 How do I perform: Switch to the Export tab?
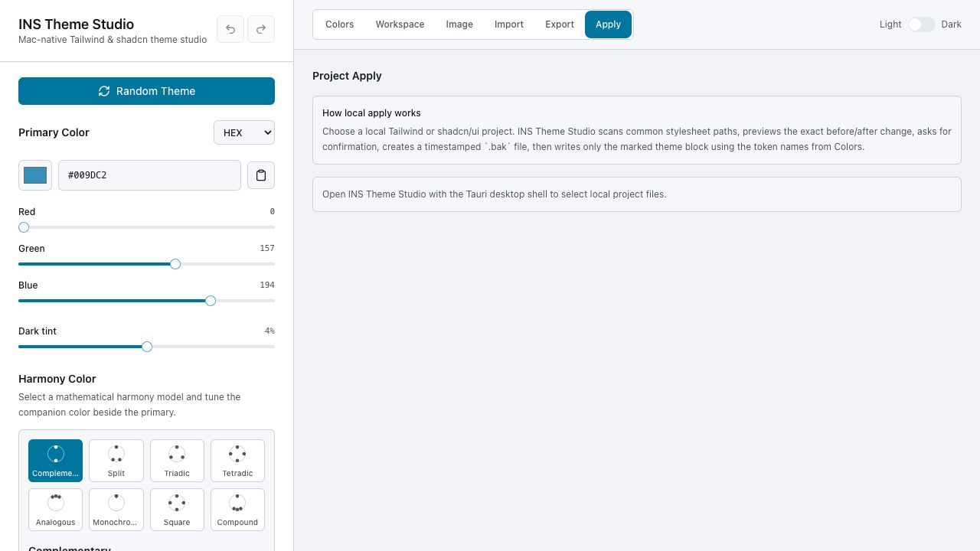click(560, 24)
